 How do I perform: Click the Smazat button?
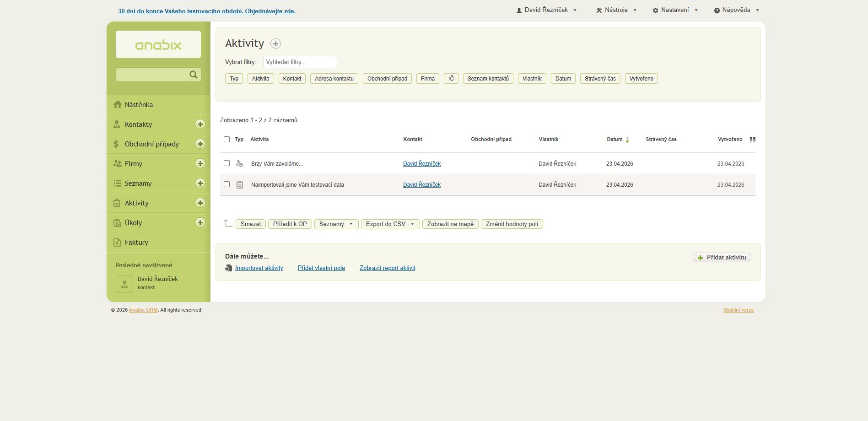click(x=251, y=224)
